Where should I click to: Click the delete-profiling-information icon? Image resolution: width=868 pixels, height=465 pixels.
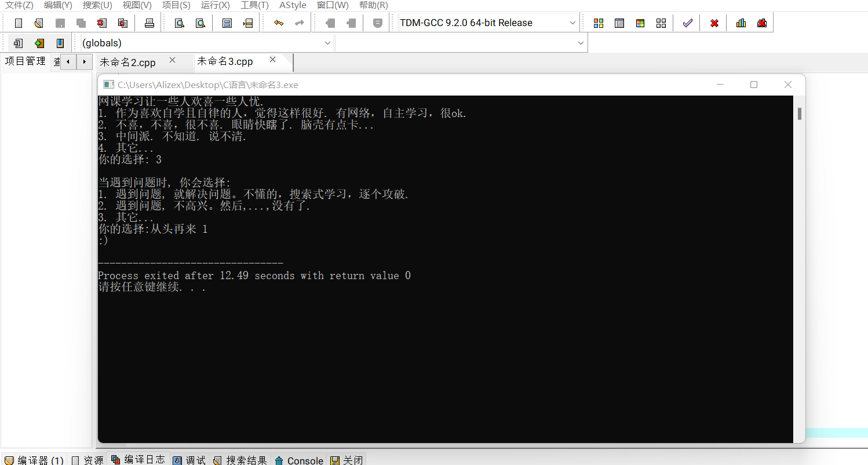pos(762,23)
